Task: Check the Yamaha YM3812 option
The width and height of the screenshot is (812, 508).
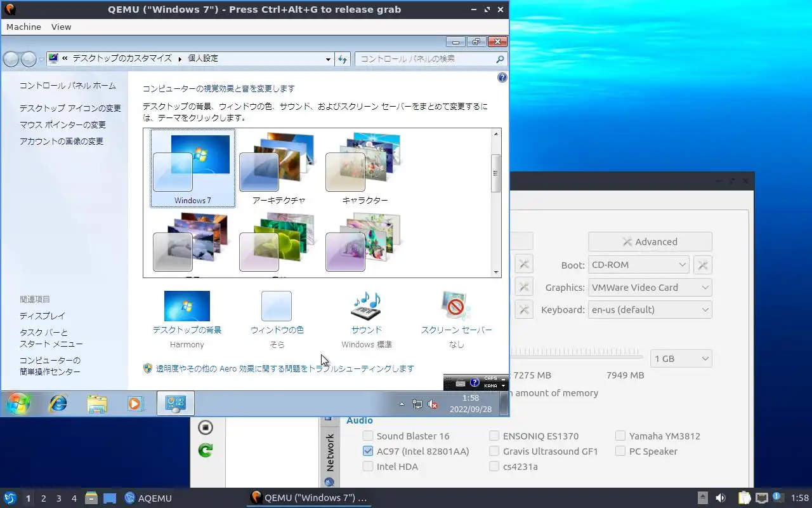Action: point(620,436)
